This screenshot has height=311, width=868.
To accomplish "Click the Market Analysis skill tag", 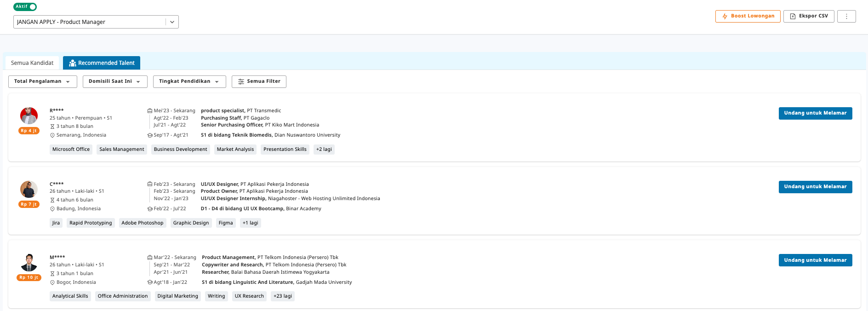I will click(235, 150).
